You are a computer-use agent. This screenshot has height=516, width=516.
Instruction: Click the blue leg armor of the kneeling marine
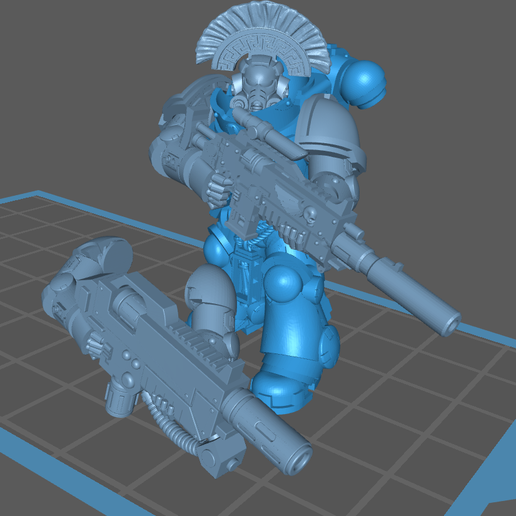[x=293, y=333]
